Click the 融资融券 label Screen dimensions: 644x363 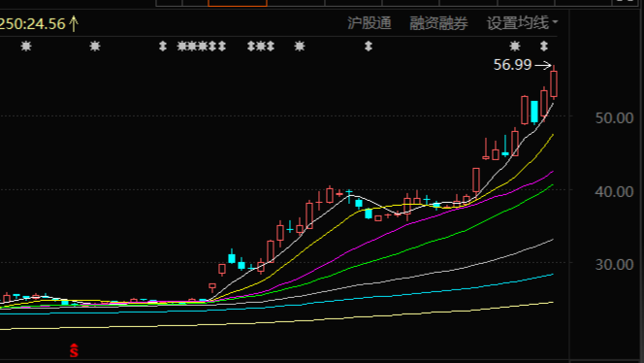438,23
